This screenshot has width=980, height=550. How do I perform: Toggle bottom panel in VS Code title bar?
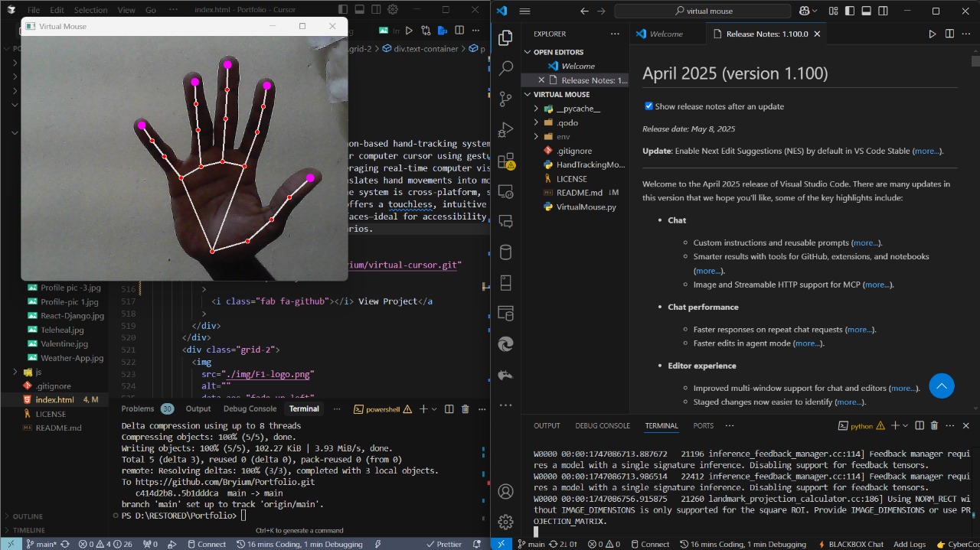pyautogui.click(x=866, y=11)
